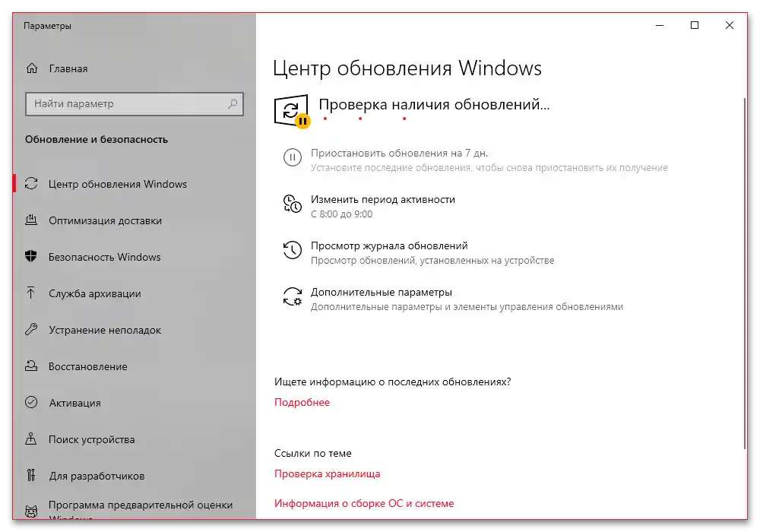This screenshot has width=760, height=532.
Task: Minimize the Settings window
Action: 660,25
